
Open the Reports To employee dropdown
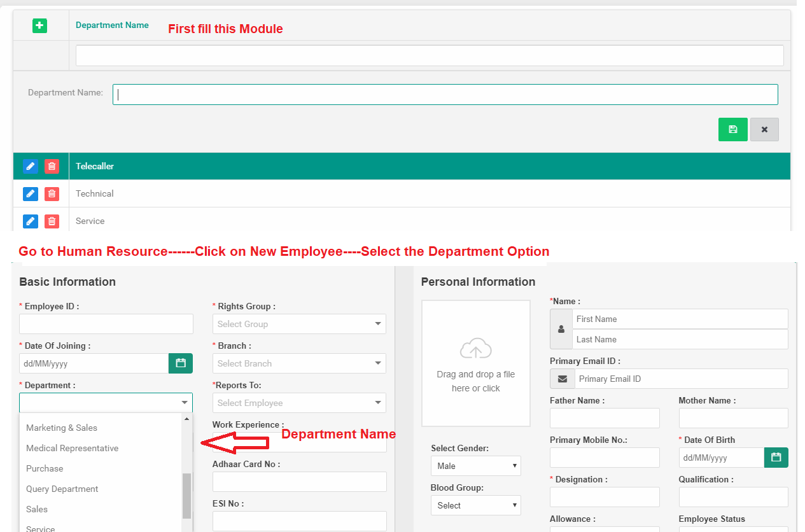click(x=299, y=402)
